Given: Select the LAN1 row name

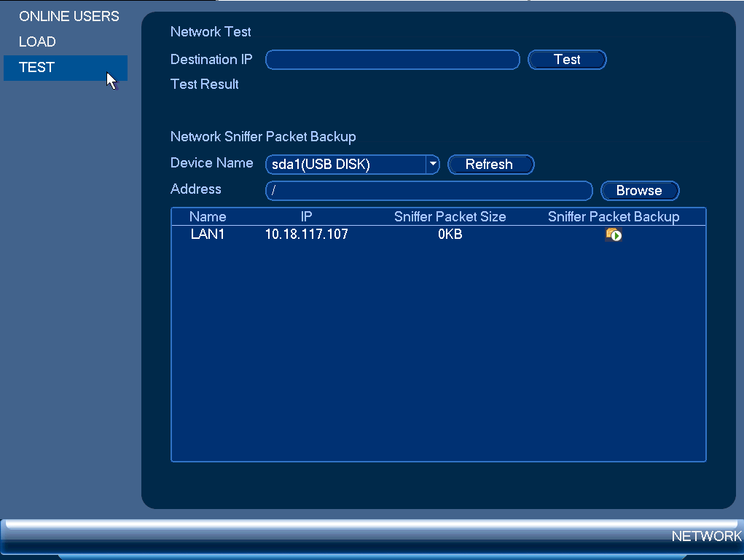Looking at the screenshot, I should [208, 234].
